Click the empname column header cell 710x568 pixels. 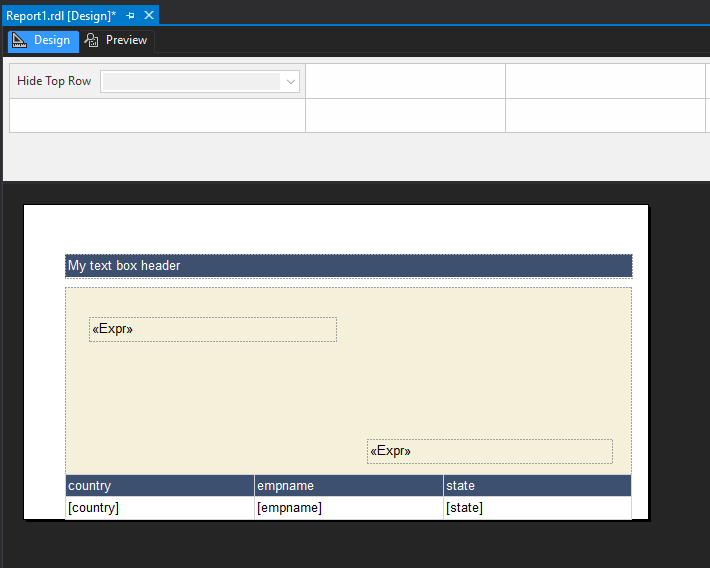[x=349, y=486]
